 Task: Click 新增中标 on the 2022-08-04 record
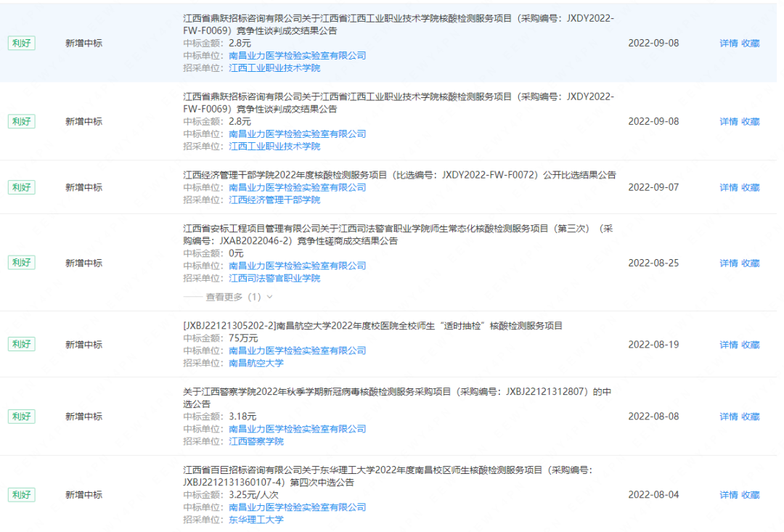click(84, 495)
